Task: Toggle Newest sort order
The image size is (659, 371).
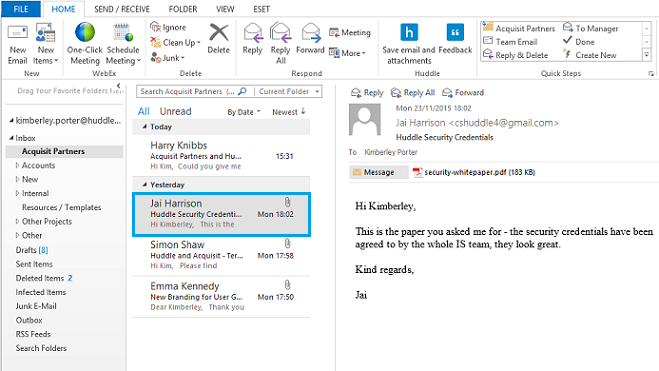Action: click(x=289, y=112)
